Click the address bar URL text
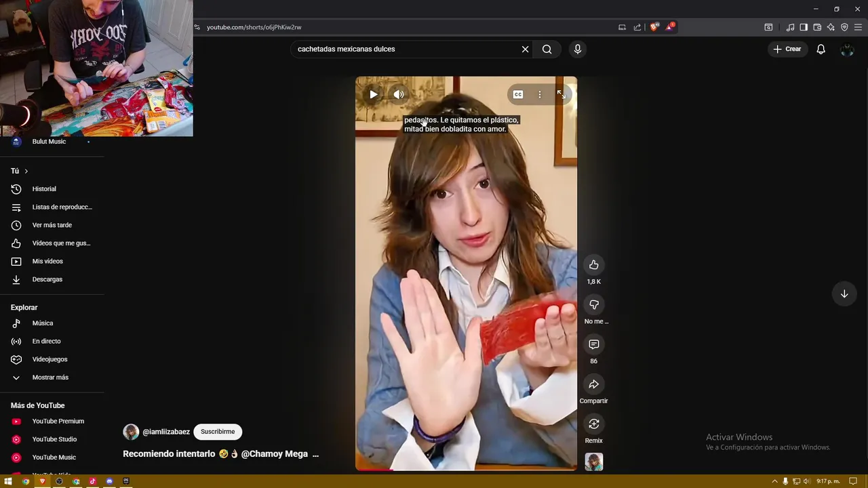 [x=254, y=27]
